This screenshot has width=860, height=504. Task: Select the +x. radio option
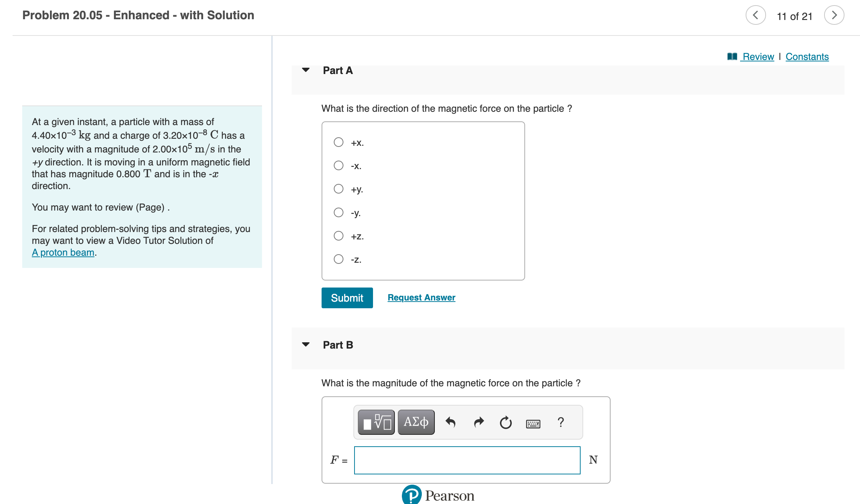pos(338,142)
